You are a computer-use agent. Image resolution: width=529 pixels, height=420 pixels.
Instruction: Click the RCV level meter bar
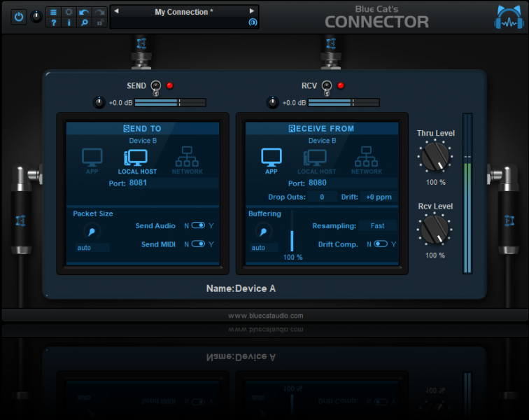[x=344, y=103]
